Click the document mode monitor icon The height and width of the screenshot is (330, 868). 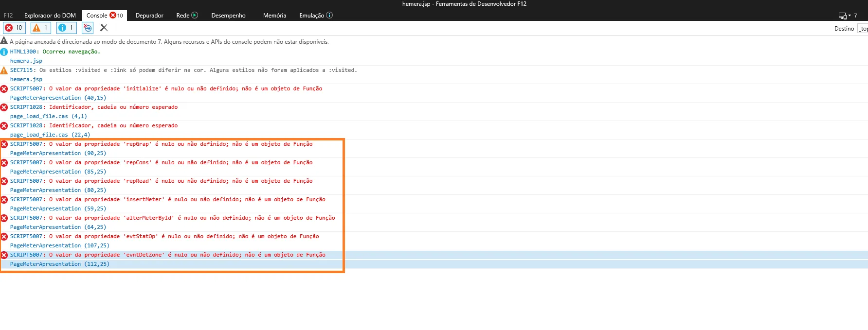842,16
